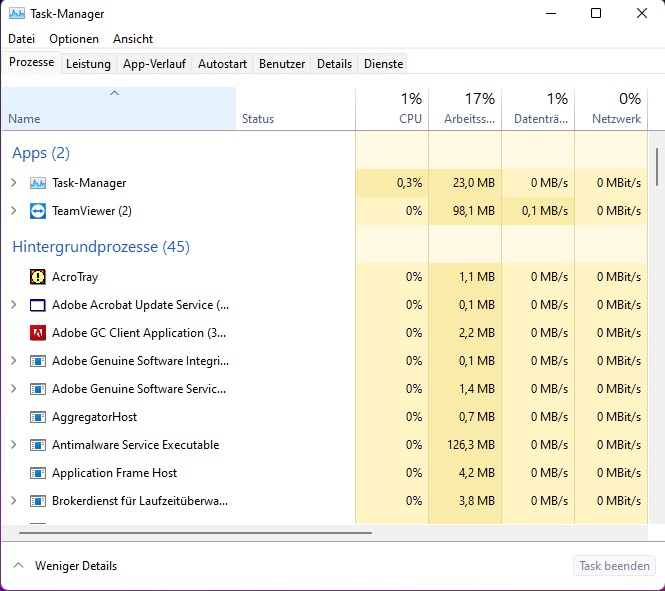Expand Adobe Genuine Software Service entry
The width and height of the screenshot is (665, 591).
tap(14, 389)
